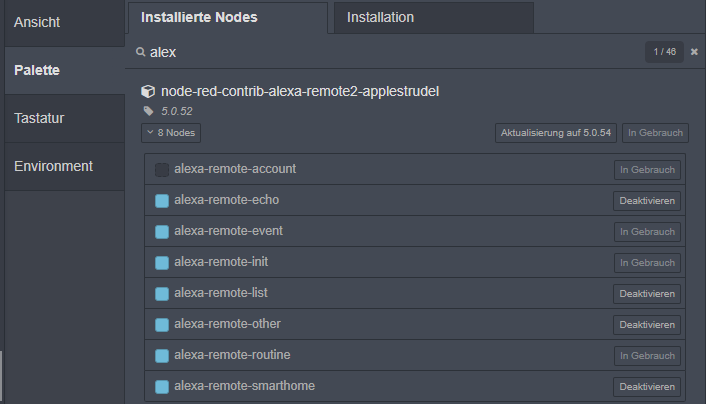Click the search magnifier icon

pos(141,51)
